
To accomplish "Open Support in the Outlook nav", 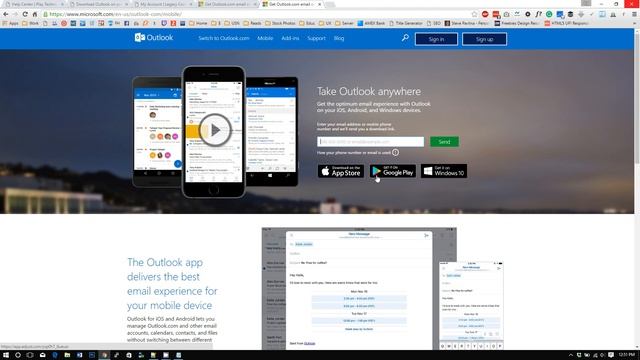I will 316,38.
